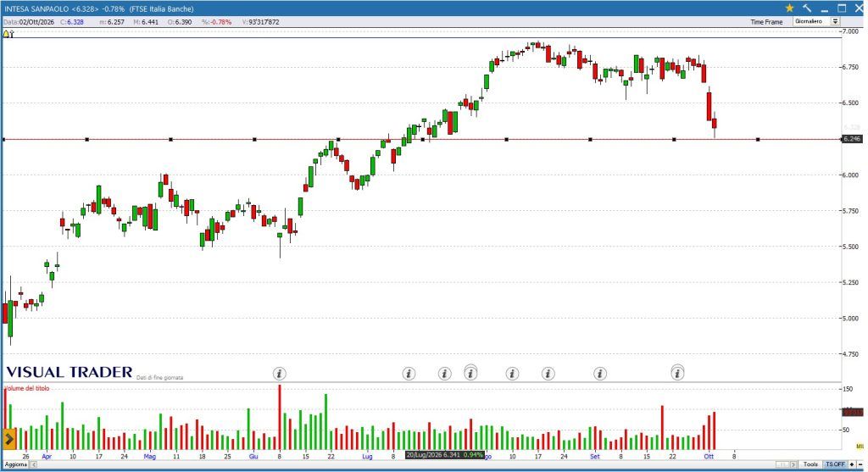Click the 5.500 price axis label
The height and width of the screenshot is (472, 868).
(849, 247)
